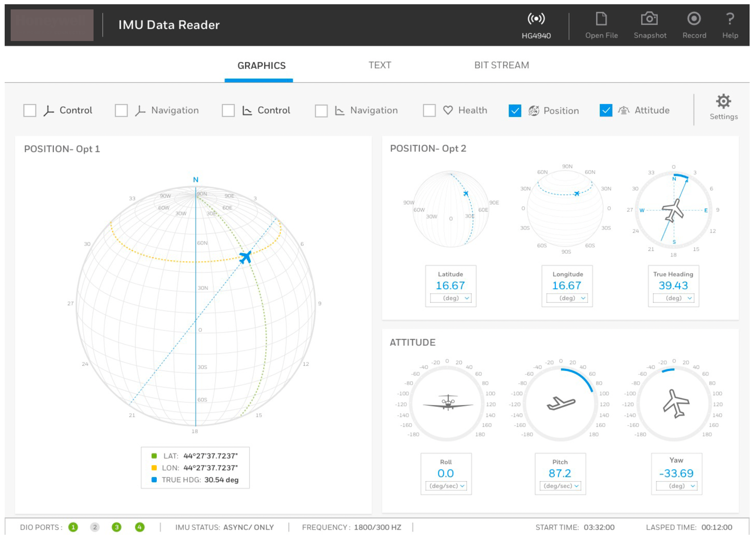Open the True Heading unit dropdown
Viewport: 756px width, 542px height.
point(674,298)
